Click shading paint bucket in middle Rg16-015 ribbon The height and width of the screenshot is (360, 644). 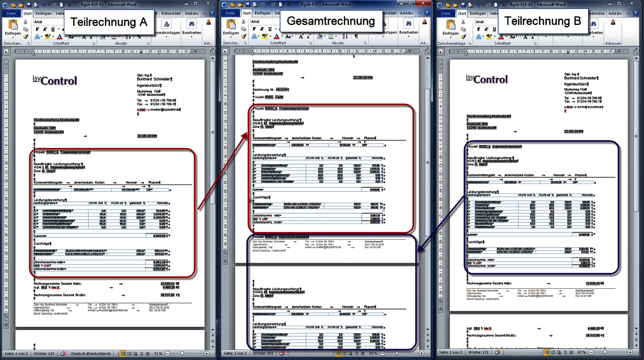point(320,37)
